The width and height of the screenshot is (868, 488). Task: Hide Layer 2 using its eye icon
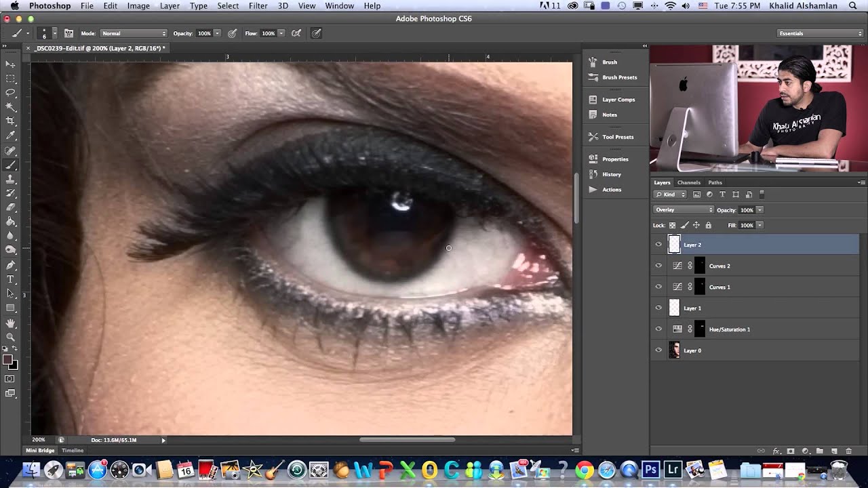[658, 245]
